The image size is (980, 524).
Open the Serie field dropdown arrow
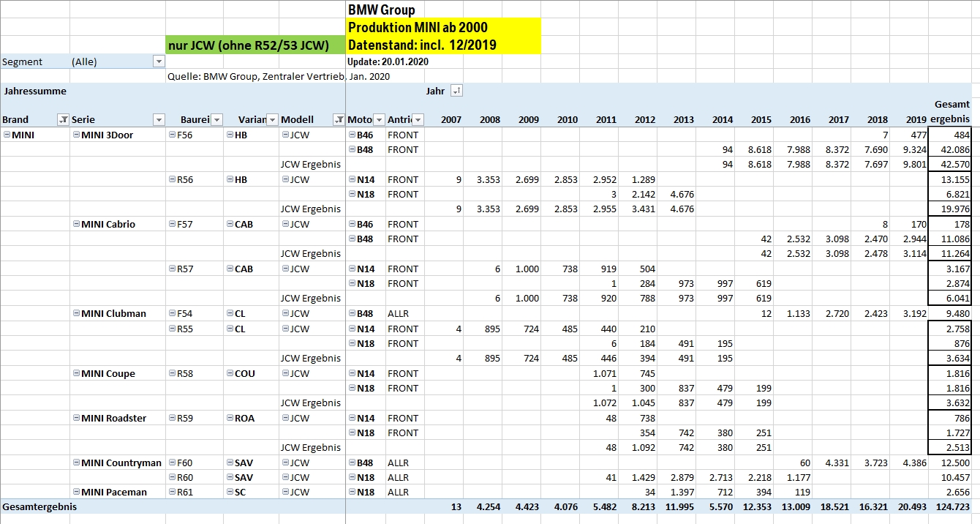(x=158, y=120)
